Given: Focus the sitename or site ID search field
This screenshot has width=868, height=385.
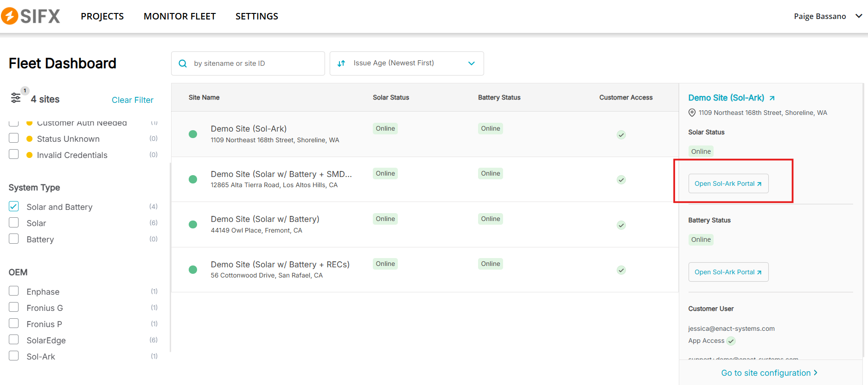Looking at the screenshot, I should [255, 63].
